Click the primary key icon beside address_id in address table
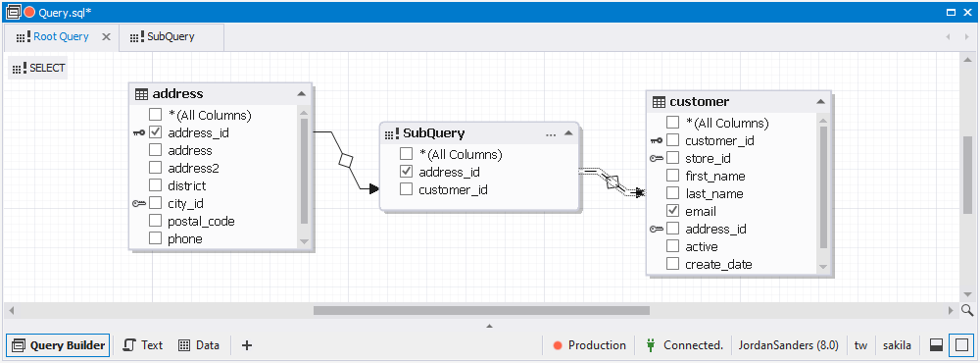Image resolution: width=980 pixels, height=363 pixels. [139, 132]
